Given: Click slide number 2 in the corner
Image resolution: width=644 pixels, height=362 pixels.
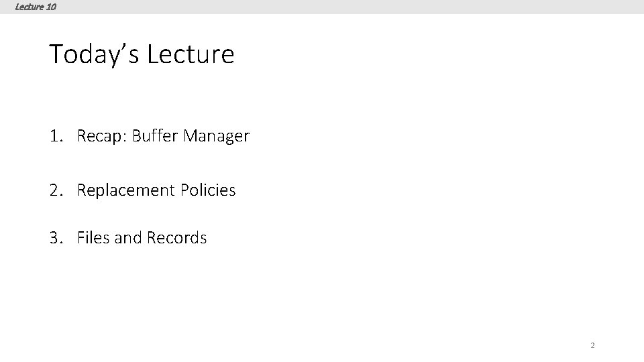Looking at the screenshot, I should click(592, 346).
